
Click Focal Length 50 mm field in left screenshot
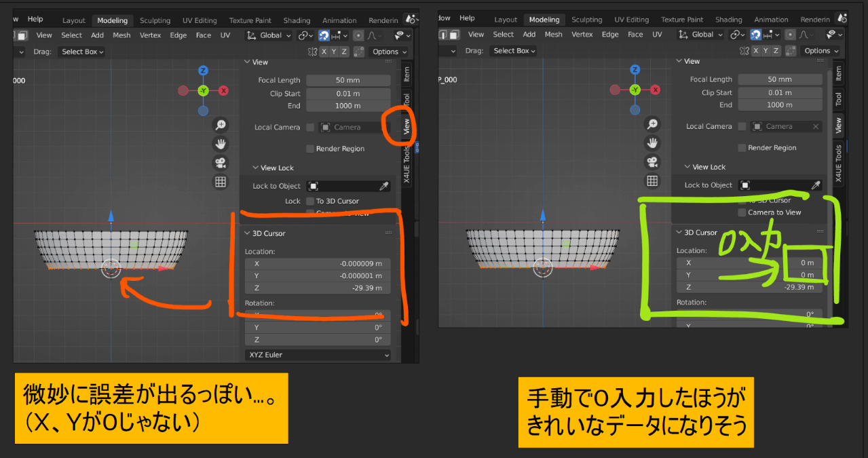pyautogui.click(x=348, y=80)
